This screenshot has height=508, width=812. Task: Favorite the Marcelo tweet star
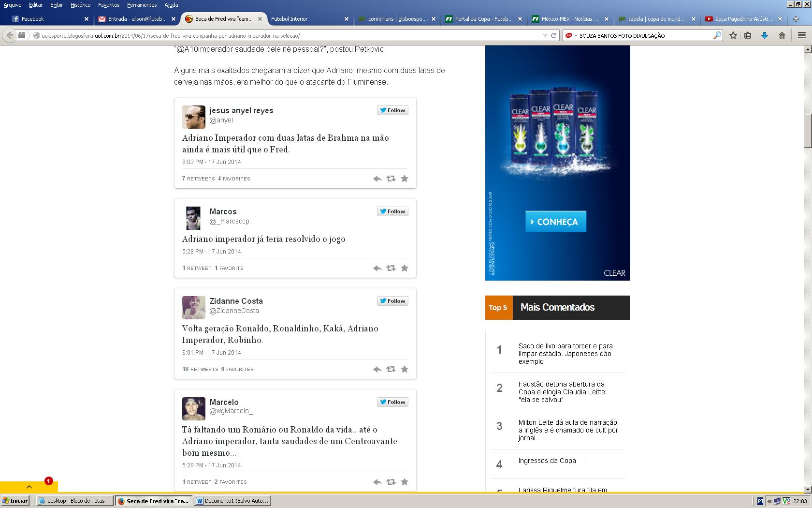point(405,482)
